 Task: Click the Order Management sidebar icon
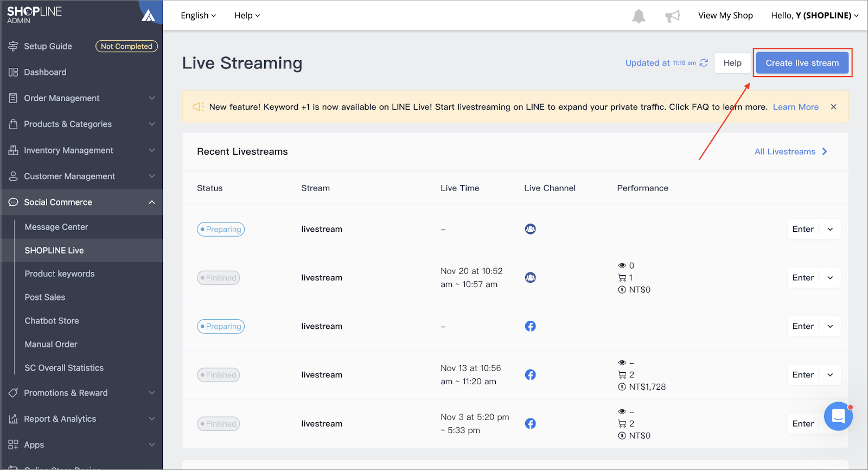13,98
